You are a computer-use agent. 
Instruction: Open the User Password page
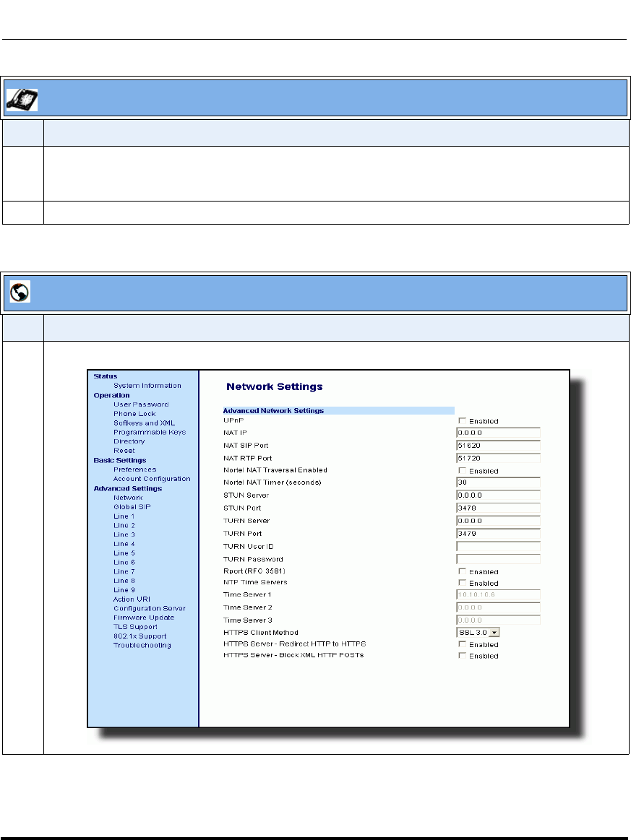pos(141,404)
